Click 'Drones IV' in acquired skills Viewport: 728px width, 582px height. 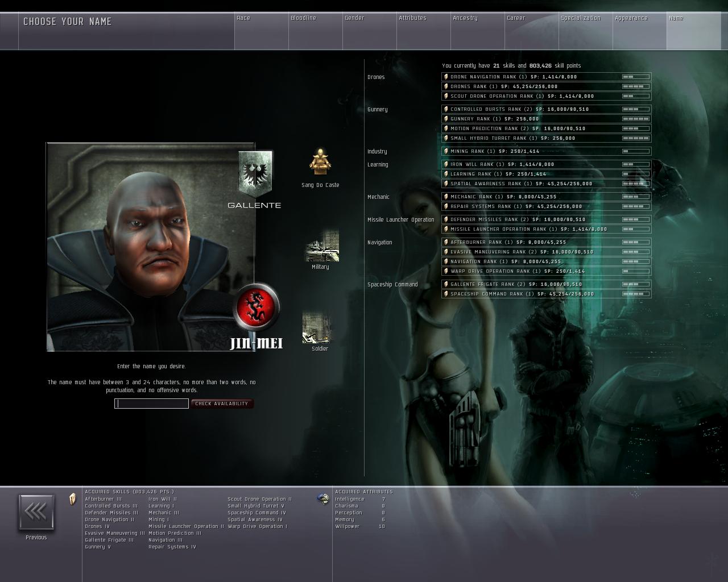[97, 526]
